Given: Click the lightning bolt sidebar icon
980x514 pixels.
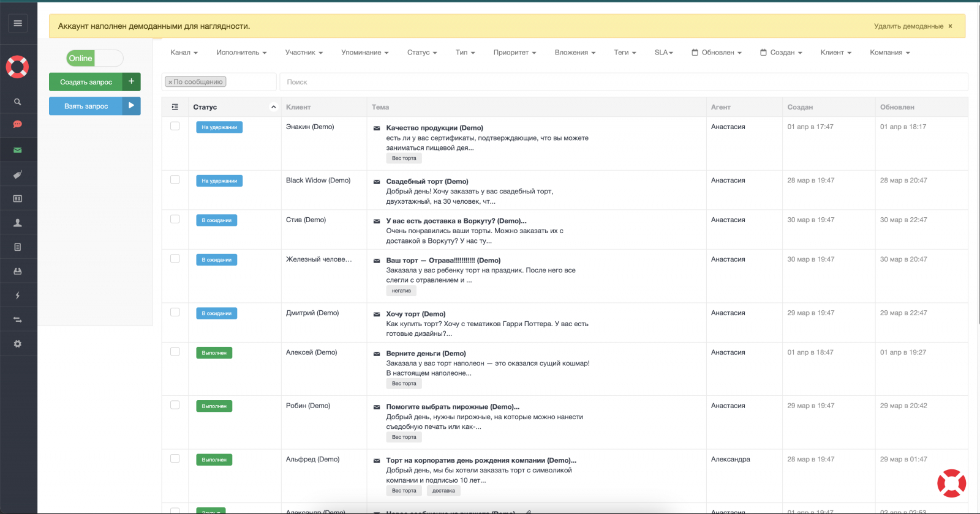Looking at the screenshot, I should click(18, 296).
